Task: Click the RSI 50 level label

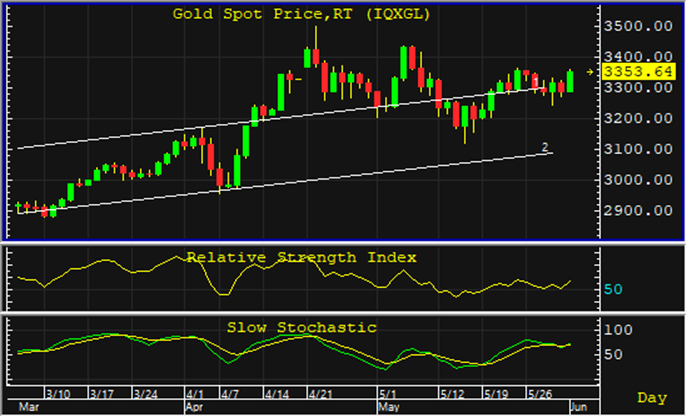Action: point(613,290)
